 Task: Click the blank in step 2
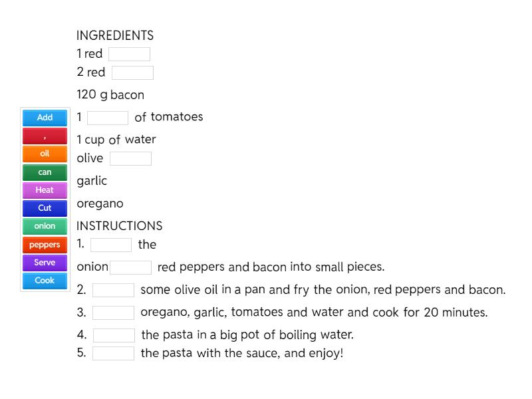(x=113, y=290)
